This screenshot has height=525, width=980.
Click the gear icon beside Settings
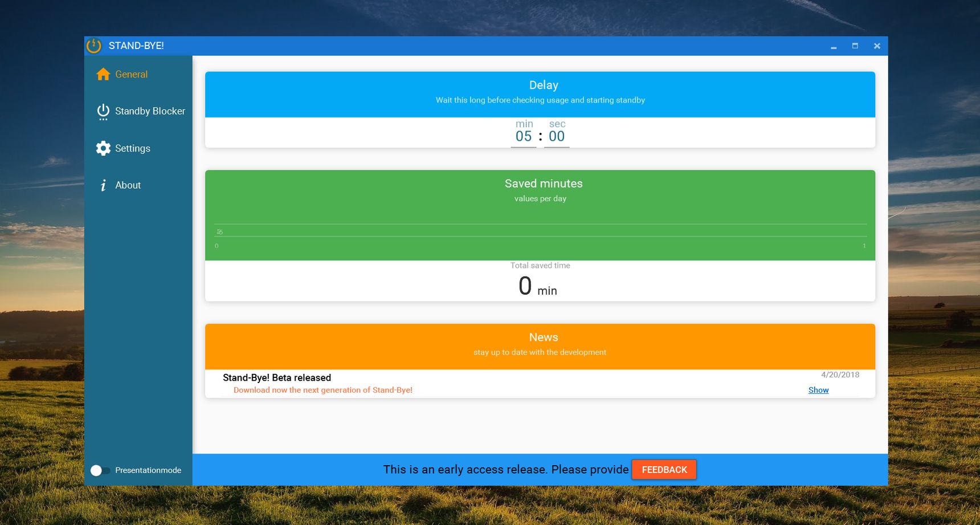pyautogui.click(x=103, y=148)
